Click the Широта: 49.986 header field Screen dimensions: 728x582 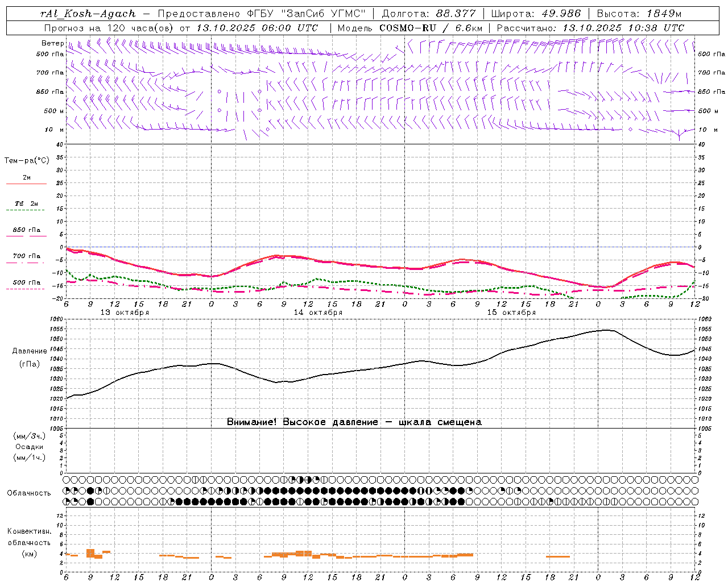coord(536,14)
